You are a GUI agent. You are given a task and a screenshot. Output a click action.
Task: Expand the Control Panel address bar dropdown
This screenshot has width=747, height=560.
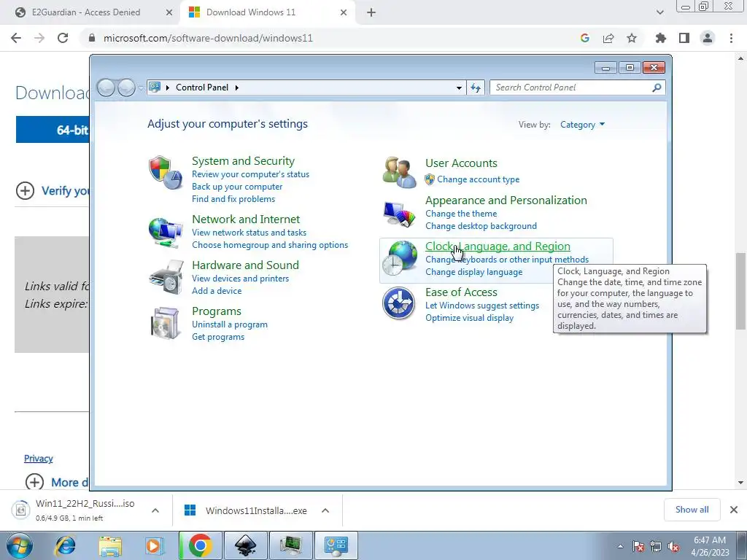[459, 87]
